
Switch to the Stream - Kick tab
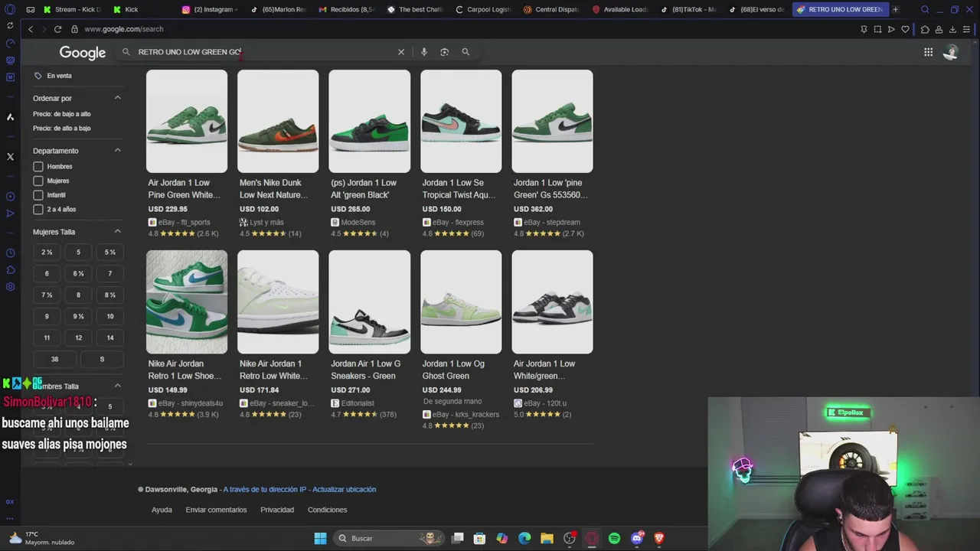72,9
